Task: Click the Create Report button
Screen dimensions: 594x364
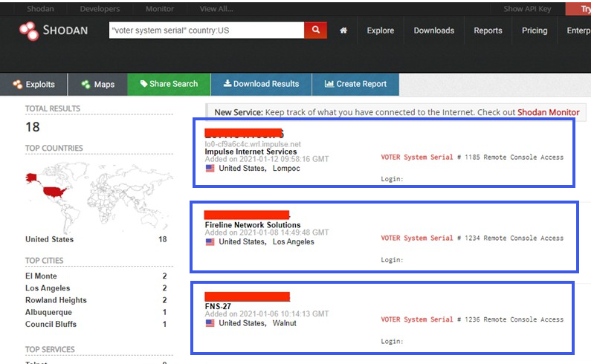Action: coord(355,84)
